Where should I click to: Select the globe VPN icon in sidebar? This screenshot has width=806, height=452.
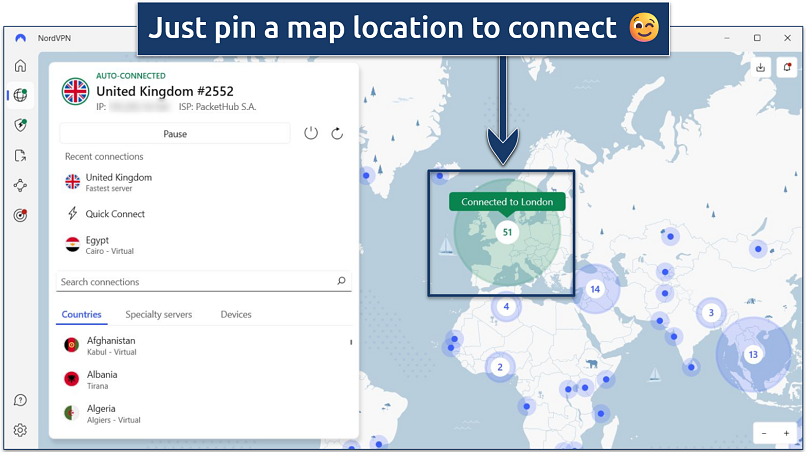pyautogui.click(x=20, y=96)
